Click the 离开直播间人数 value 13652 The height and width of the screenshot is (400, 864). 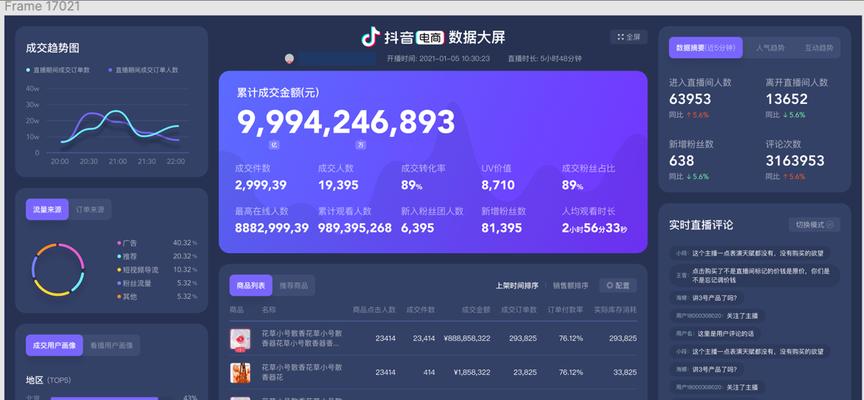click(787, 99)
